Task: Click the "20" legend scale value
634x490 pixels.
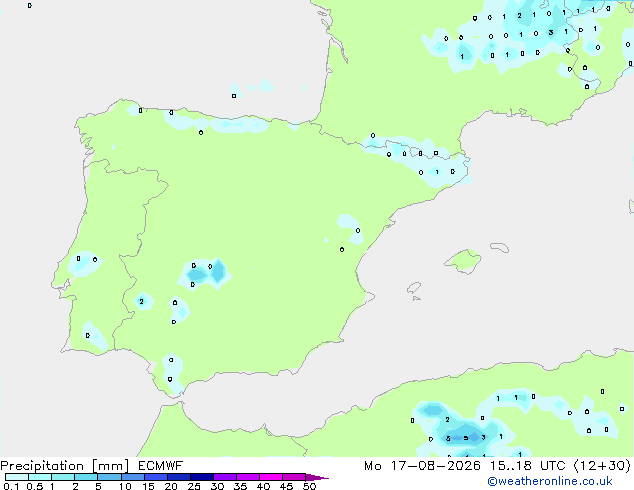Action: tap(171, 486)
